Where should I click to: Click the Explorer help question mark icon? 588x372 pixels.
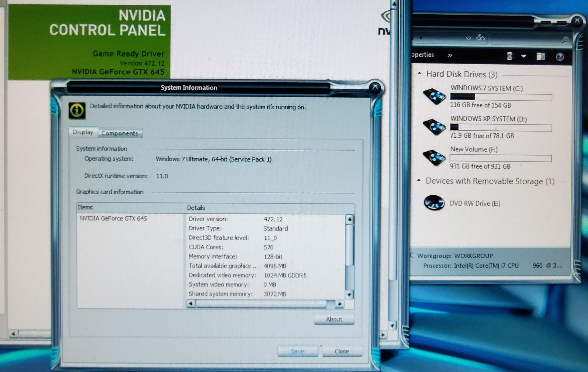(x=560, y=57)
